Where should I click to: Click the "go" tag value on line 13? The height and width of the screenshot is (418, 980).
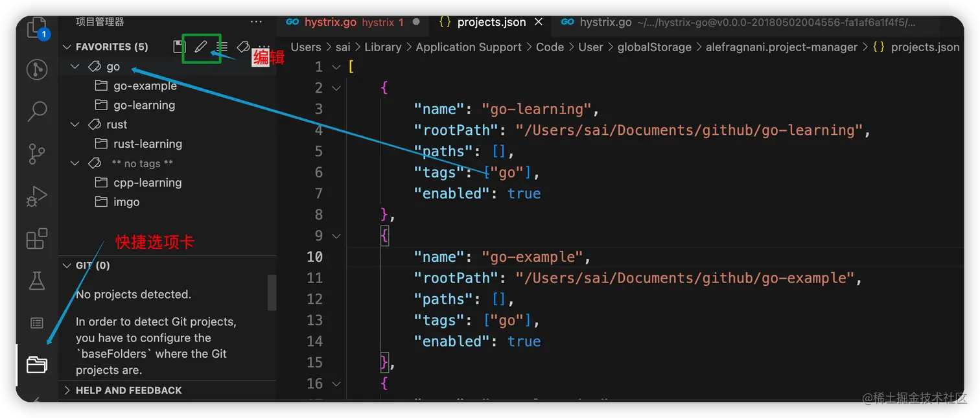pyautogui.click(x=507, y=320)
